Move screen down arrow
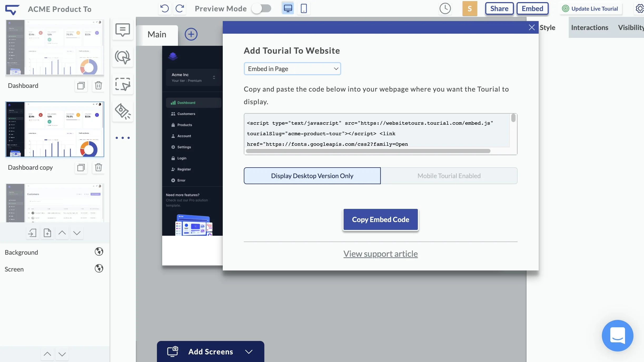The width and height of the screenshot is (644, 362). 77,233
